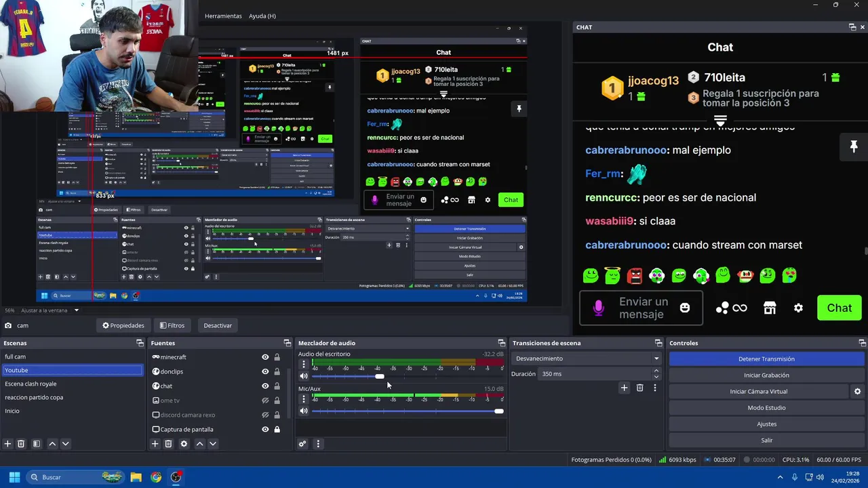Add a new scene with plus icon
This screenshot has width=868, height=488.
pos(8,444)
